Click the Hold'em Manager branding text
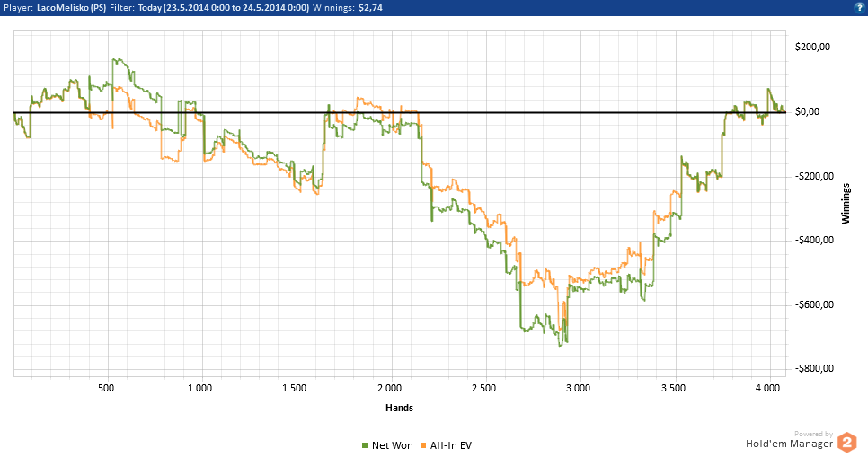The image size is (868, 457). pyautogui.click(x=788, y=443)
